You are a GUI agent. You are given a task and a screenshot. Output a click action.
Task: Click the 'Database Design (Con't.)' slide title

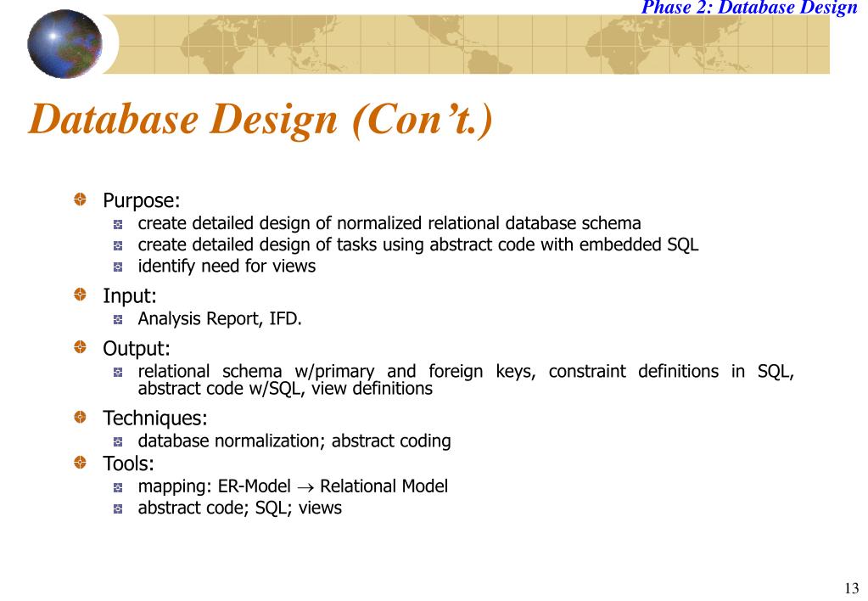[260, 121]
